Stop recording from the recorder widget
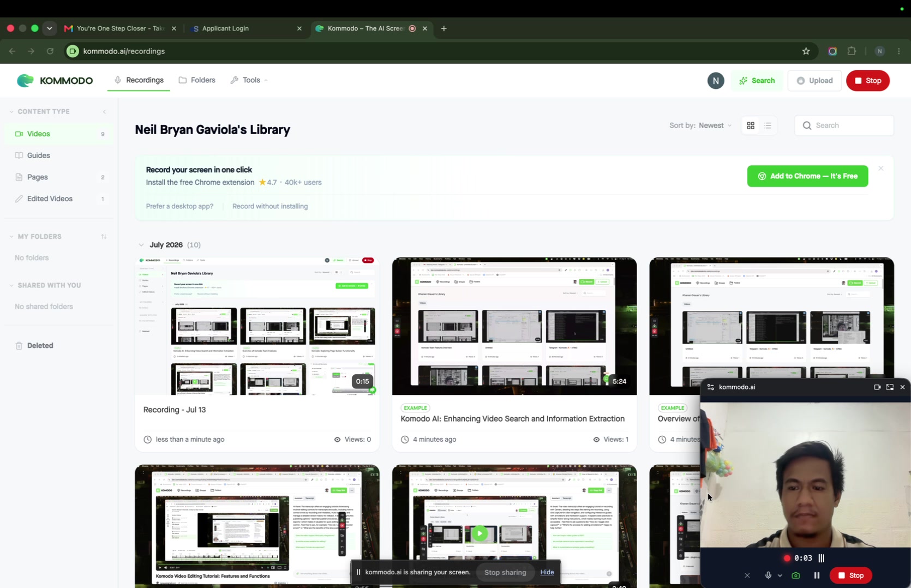 pos(851,575)
